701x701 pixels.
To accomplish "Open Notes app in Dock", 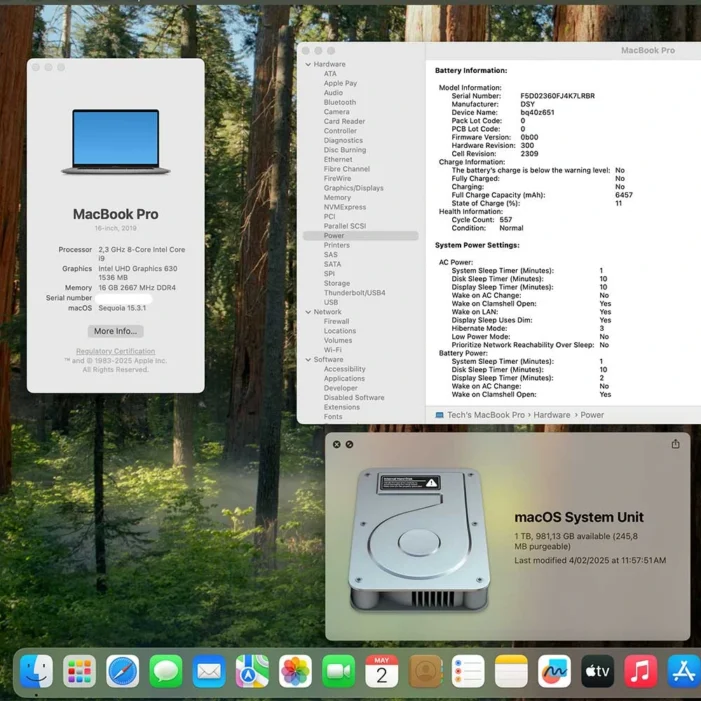I will 511,671.
